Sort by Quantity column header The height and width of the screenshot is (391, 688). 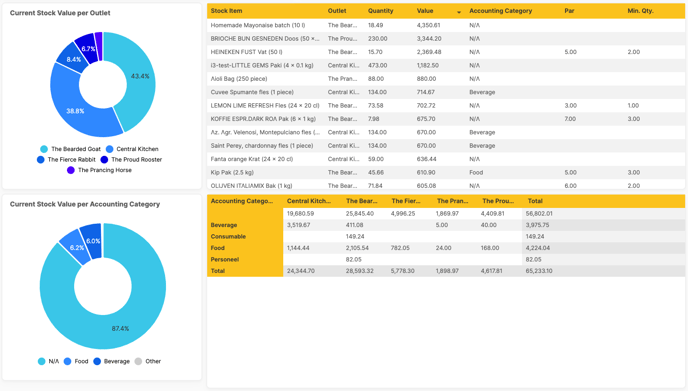380,11
